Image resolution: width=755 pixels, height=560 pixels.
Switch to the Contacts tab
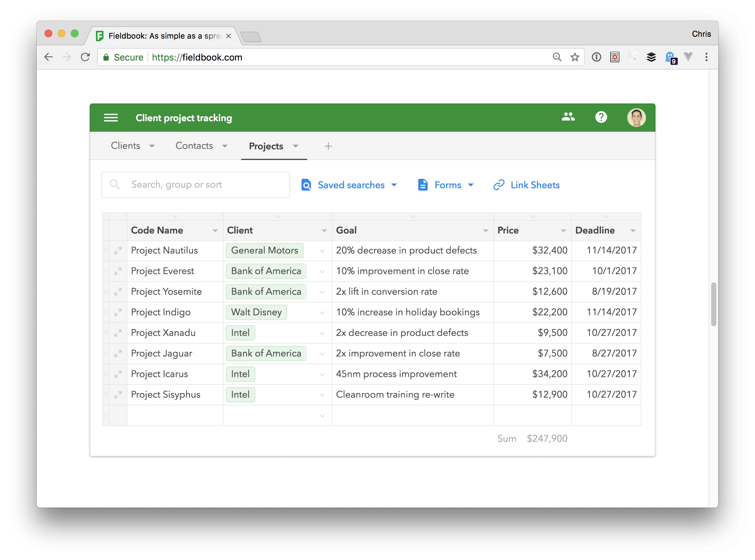coord(194,146)
